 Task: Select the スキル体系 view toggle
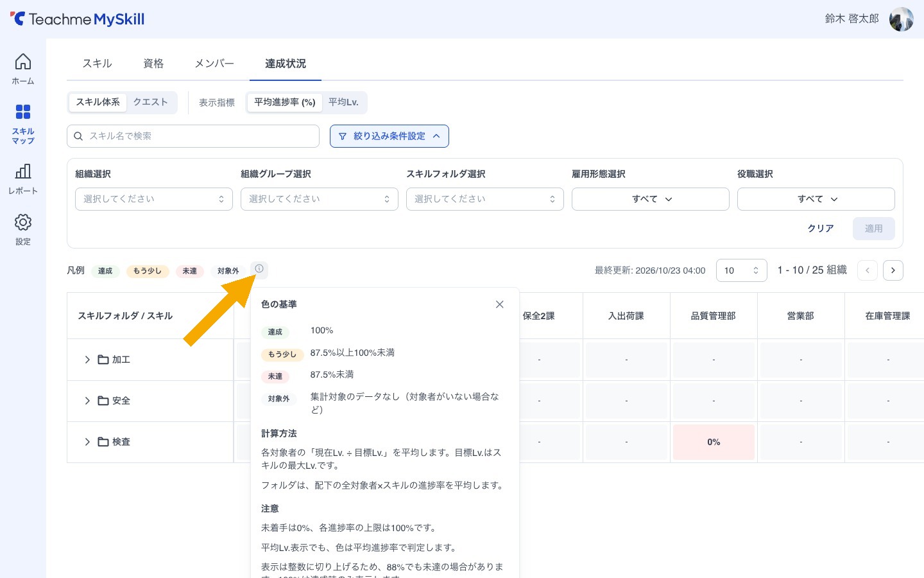pos(98,102)
